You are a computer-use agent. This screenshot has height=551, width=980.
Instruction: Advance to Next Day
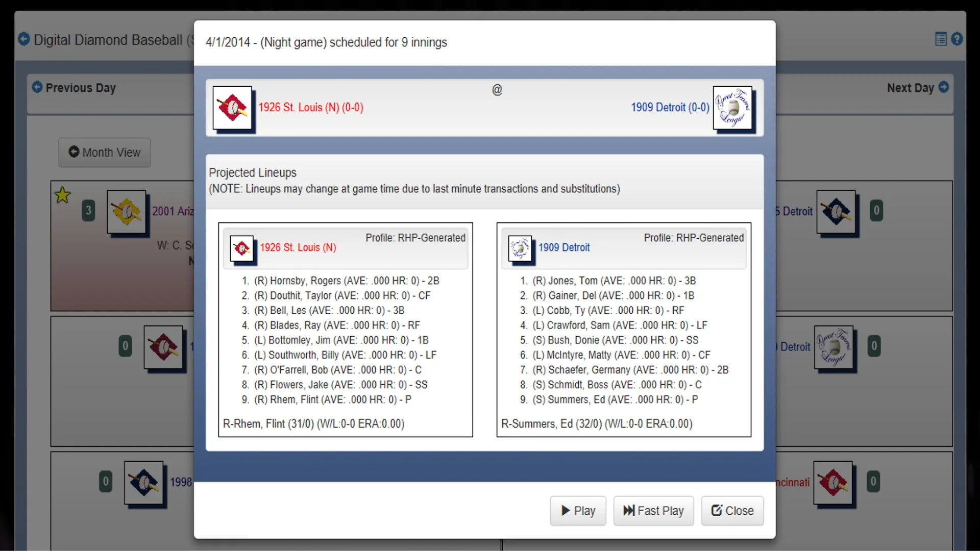[917, 88]
